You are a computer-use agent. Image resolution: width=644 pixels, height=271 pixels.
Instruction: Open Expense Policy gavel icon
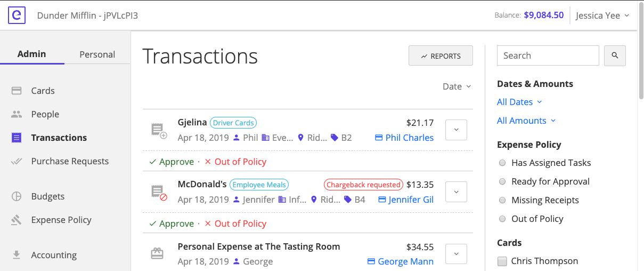click(17, 220)
